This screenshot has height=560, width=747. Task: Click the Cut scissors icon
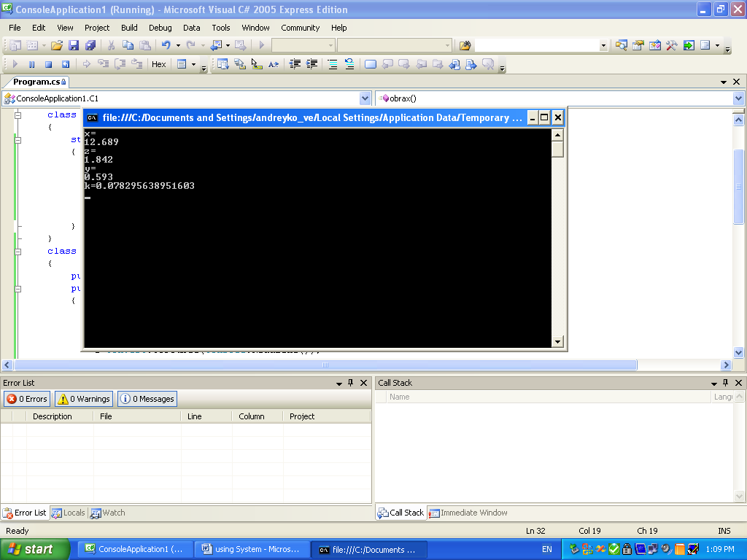111,45
